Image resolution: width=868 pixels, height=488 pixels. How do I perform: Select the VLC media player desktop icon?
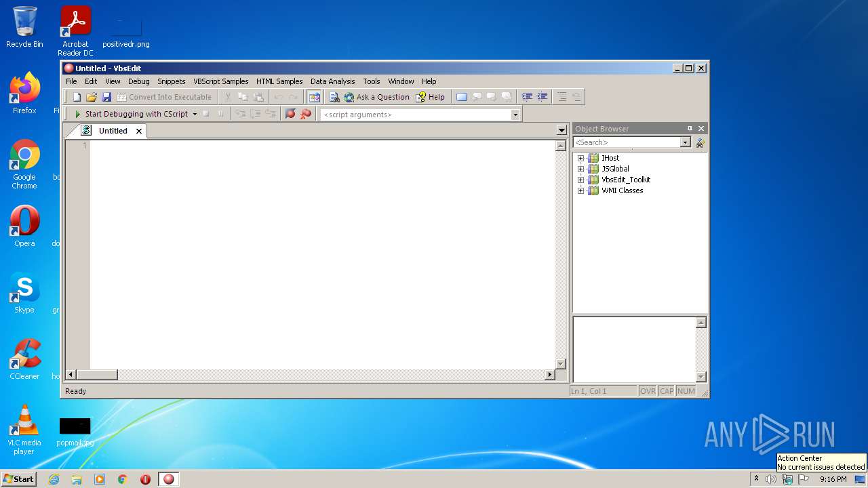click(x=24, y=429)
